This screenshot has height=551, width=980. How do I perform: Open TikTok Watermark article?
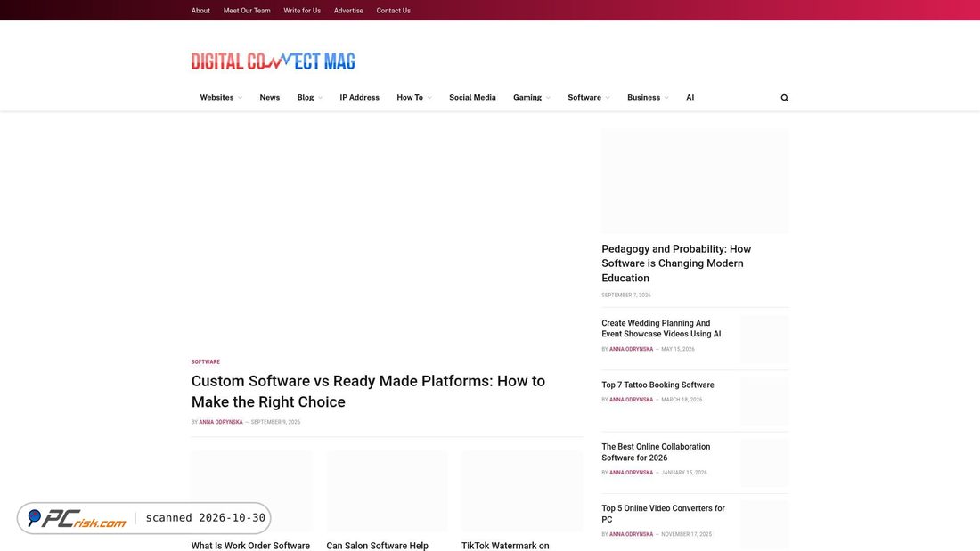[x=505, y=546]
